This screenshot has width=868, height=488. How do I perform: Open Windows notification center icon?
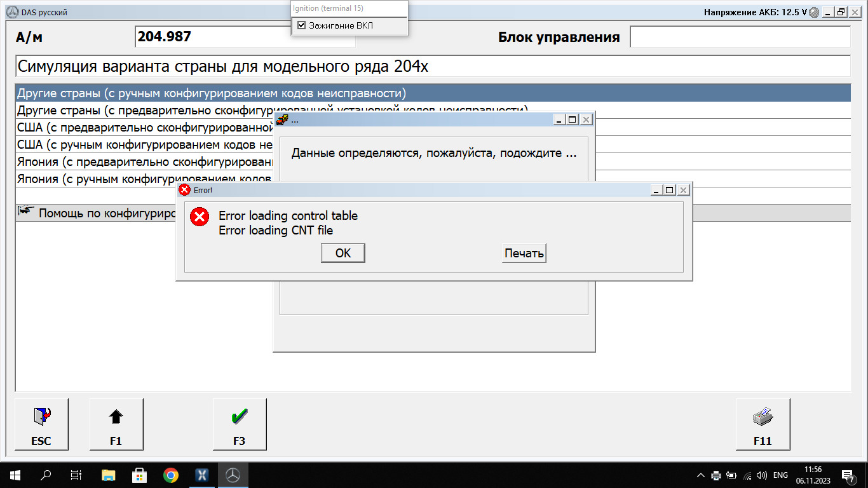tap(848, 475)
